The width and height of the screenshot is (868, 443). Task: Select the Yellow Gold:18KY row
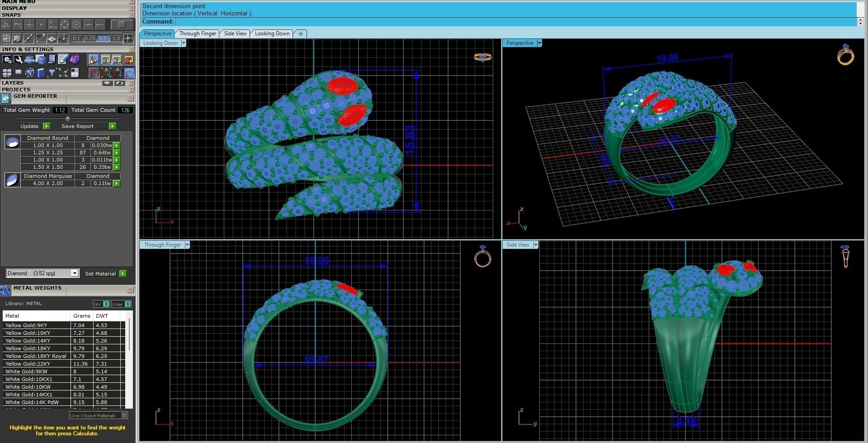click(x=63, y=348)
